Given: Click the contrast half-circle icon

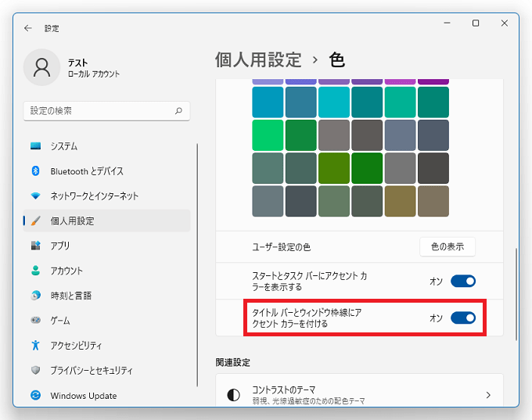Looking at the screenshot, I should tap(233, 395).
